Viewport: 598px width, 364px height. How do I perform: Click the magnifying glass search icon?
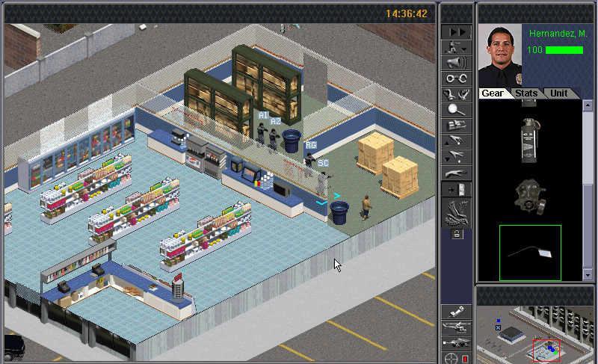click(x=455, y=110)
